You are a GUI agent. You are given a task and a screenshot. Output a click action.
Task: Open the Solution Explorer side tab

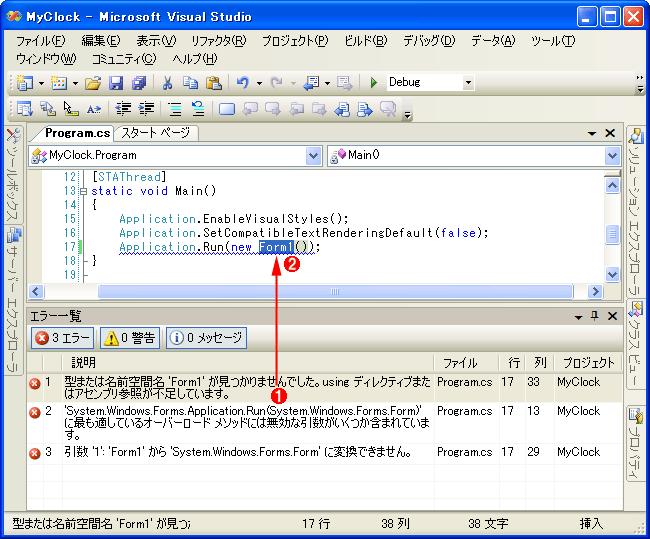point(635,211)
